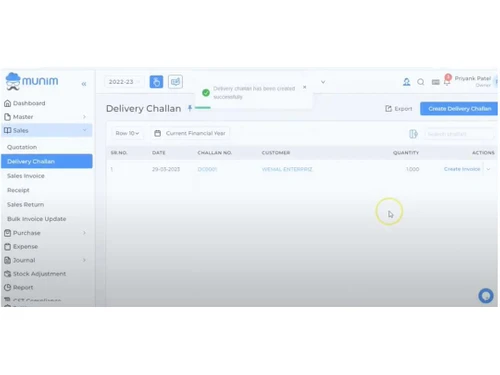Screen dimensions: 500x375
Task: Open the WEMAL ENTERPRIZ customer link
Action: [287, 169]
